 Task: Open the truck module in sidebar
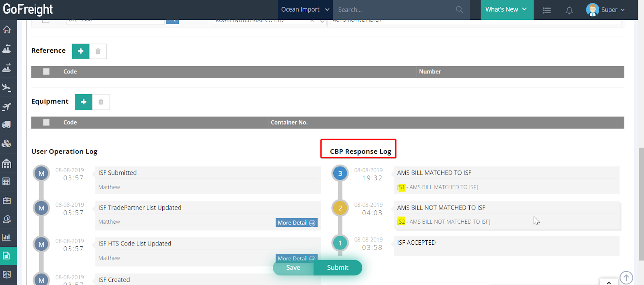point(7,125)
